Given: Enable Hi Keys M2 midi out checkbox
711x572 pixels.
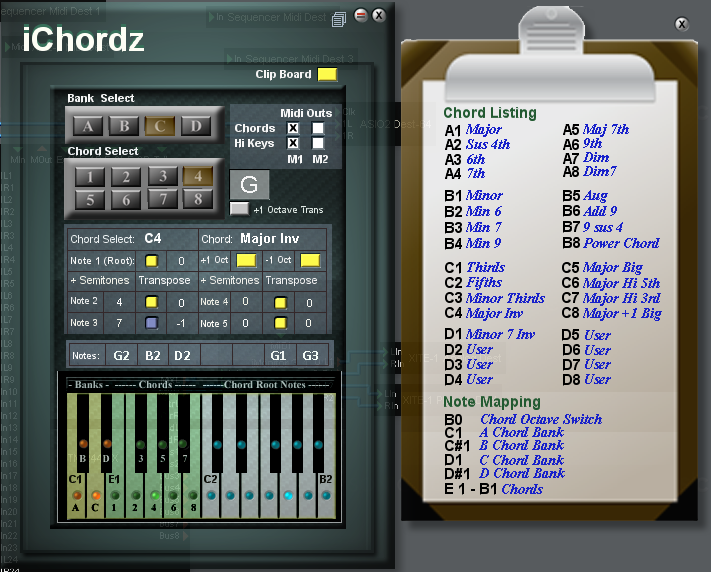Looking at the screenshot, I should [x=318, y=144].
